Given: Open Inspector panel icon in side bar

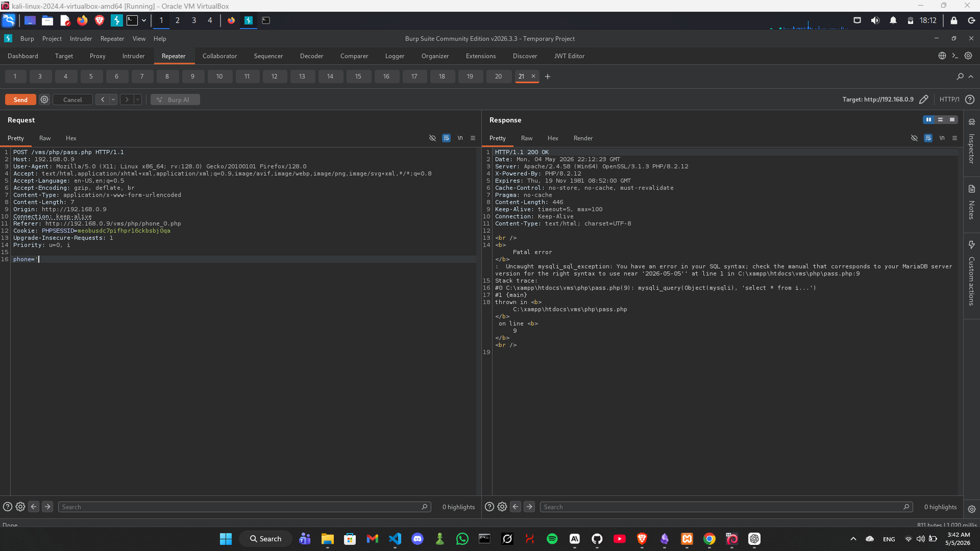Looking at the screenshot, I should pos(971,122).
